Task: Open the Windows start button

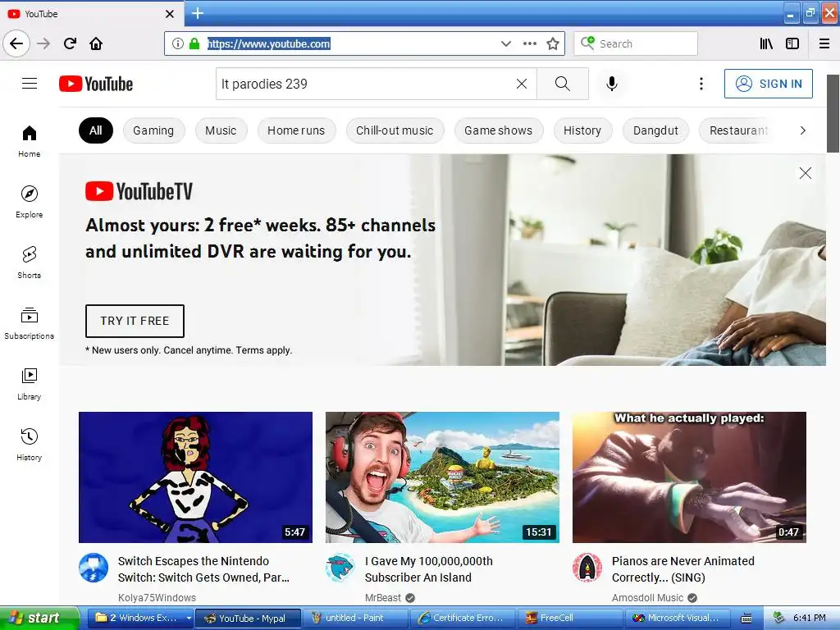Action: coord(39,619)
